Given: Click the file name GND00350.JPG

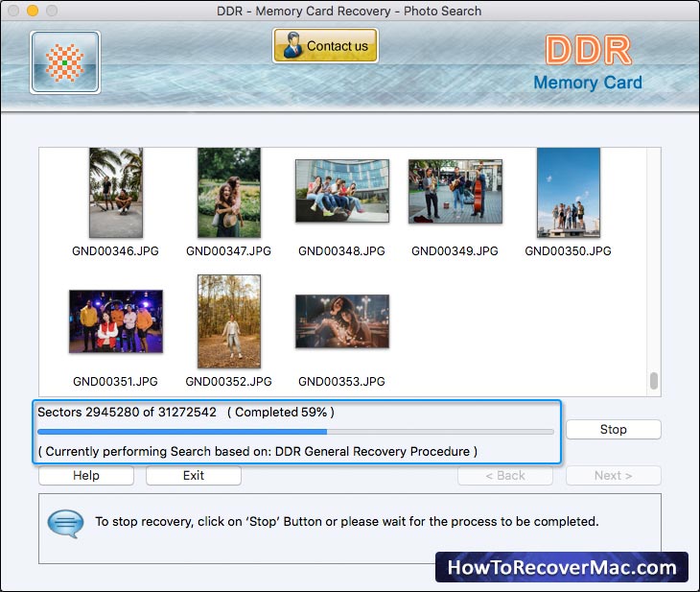Looking at the screenshot, I should [x=568, y=251].
